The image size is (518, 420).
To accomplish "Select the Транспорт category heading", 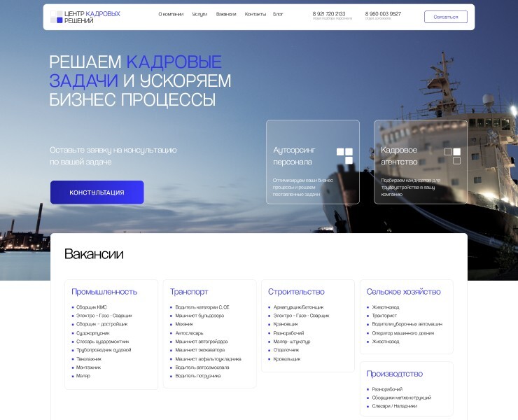I will click(x=189, y=292).
